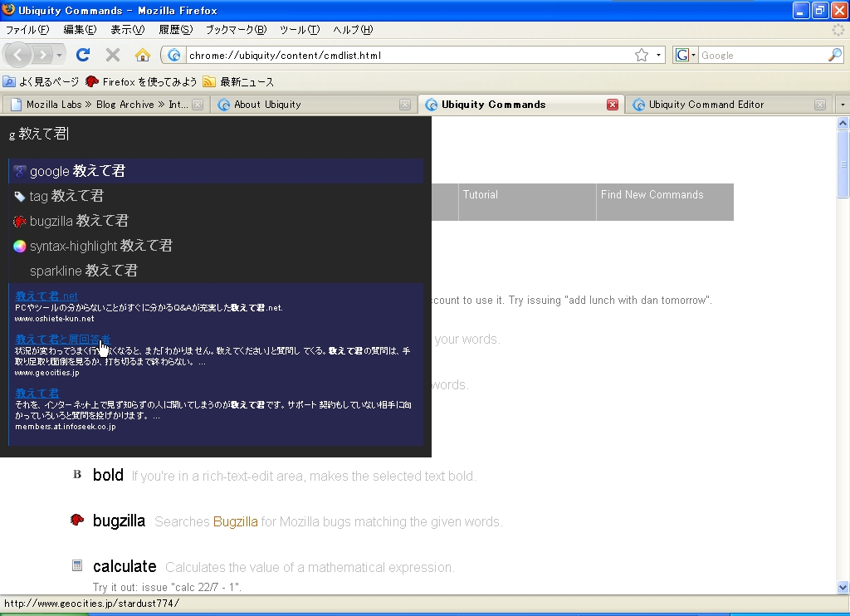Select the google 教えて君 suggestion
Viewport: 850px width, 616px height.
216,171
